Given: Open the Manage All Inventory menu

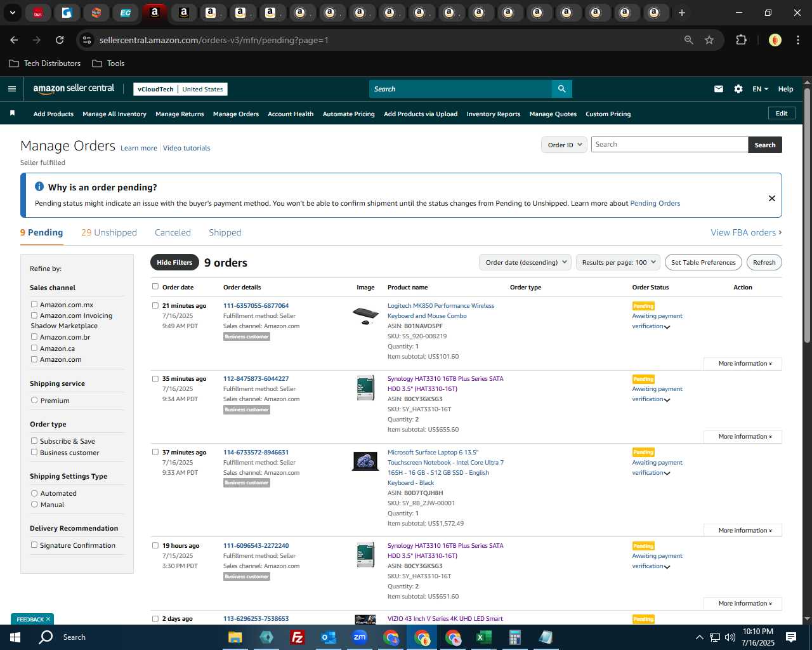Looking at the screenshot, I should 114,114.
